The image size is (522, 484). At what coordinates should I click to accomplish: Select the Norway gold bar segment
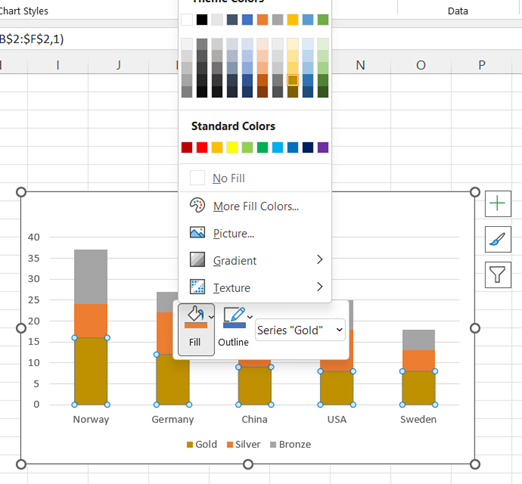[x=91, y=371]
